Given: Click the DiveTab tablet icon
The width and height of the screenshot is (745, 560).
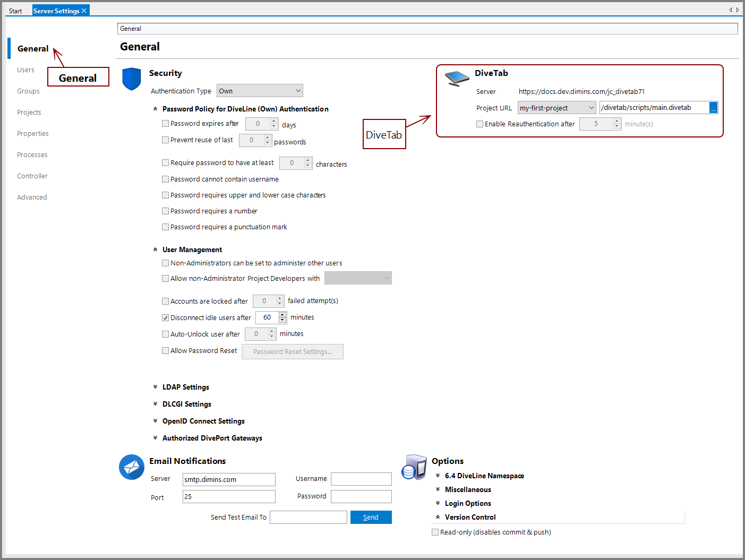Looking at the screenshot, I should (456, 78).
